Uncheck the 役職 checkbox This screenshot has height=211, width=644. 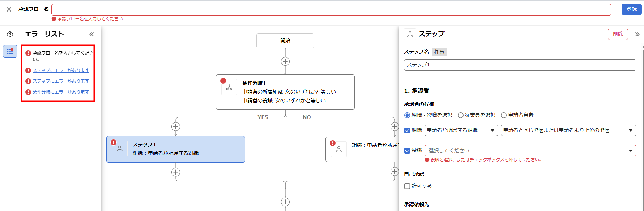click(x=407, y=151)
